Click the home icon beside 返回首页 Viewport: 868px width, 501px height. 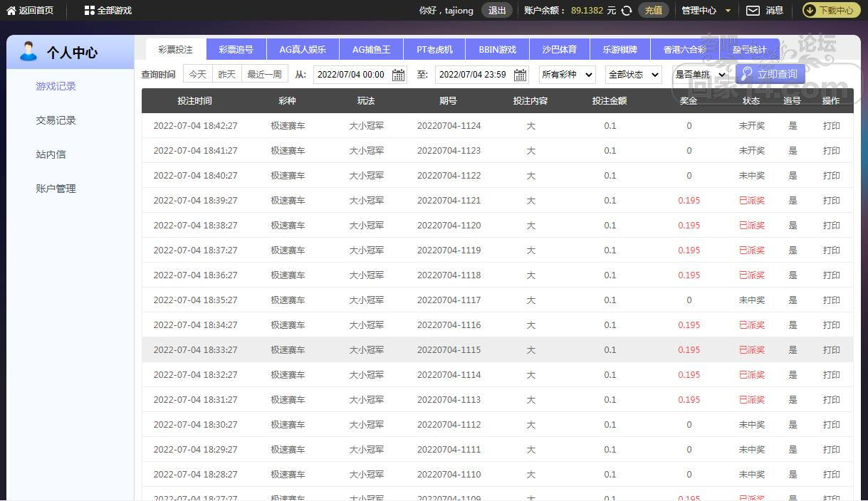[11, 11]
